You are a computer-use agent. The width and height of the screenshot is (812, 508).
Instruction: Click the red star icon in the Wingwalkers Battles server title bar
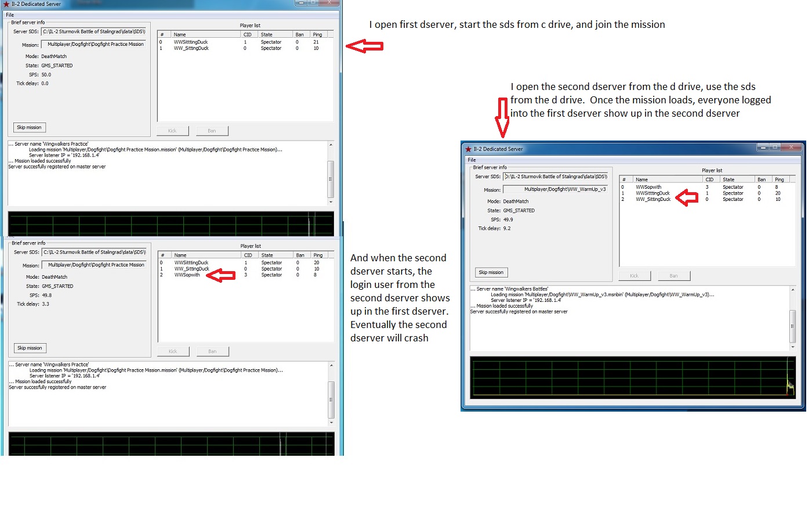click(x=468, y=149)
